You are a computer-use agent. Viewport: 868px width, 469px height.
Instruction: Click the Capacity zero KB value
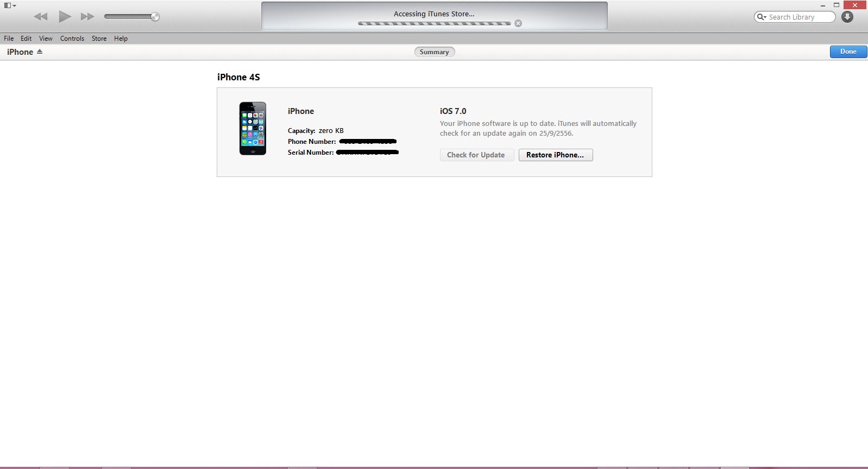tap(331, 131)
